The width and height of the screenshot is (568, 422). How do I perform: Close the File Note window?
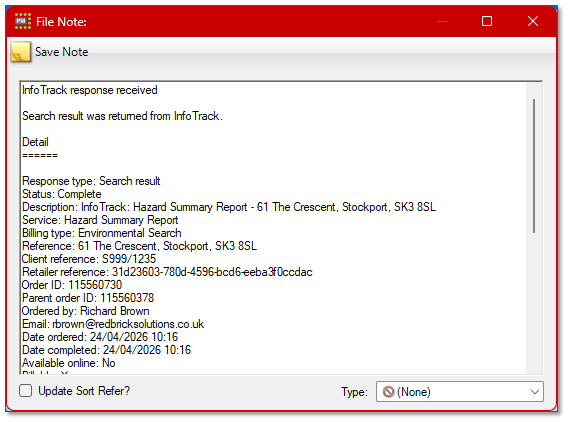pyautogui.click(x=533, y=21)
